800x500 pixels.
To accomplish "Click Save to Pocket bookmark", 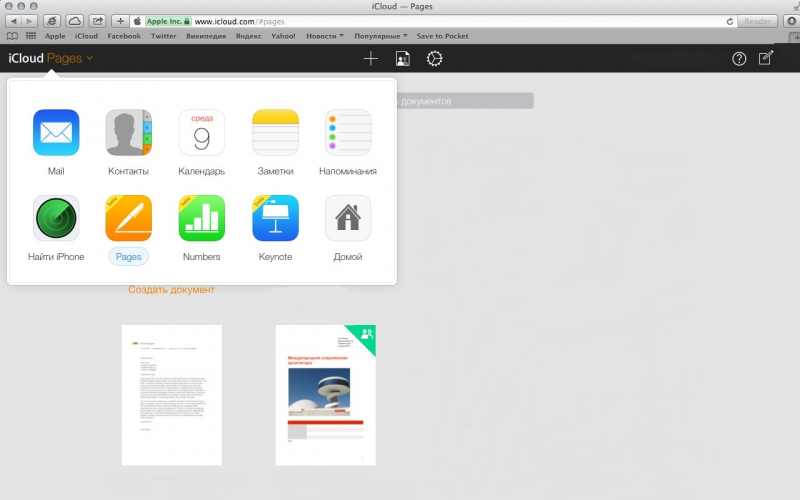I will point(442,36).
